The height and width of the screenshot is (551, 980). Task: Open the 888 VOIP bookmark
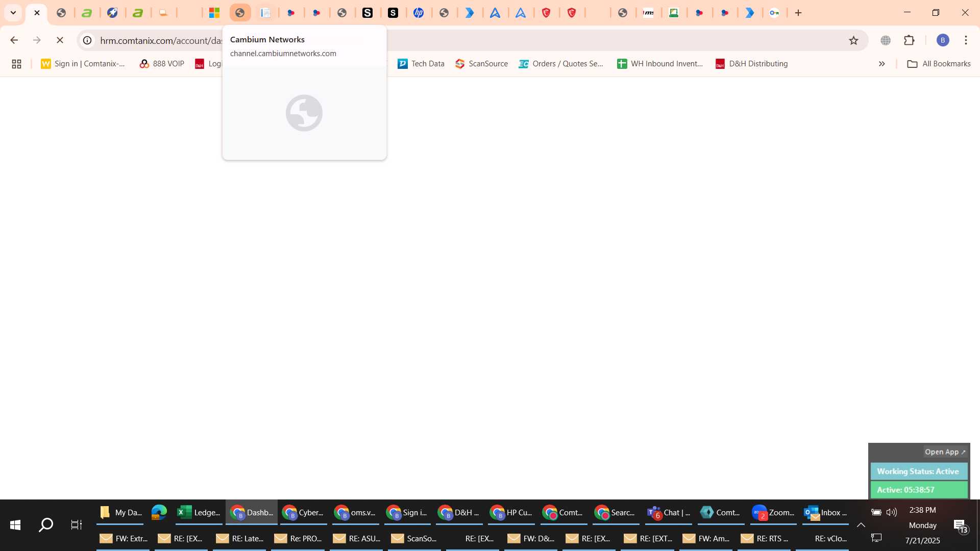[x=162, y=64]
